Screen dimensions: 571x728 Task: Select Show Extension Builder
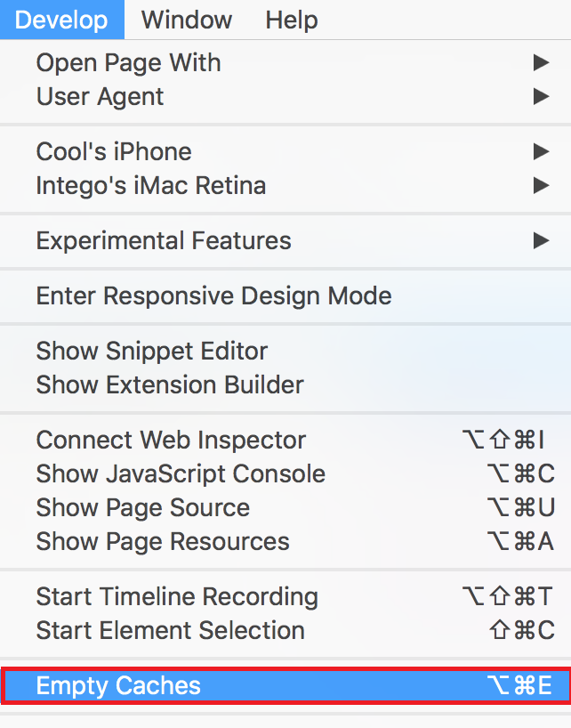coord(169,384)
